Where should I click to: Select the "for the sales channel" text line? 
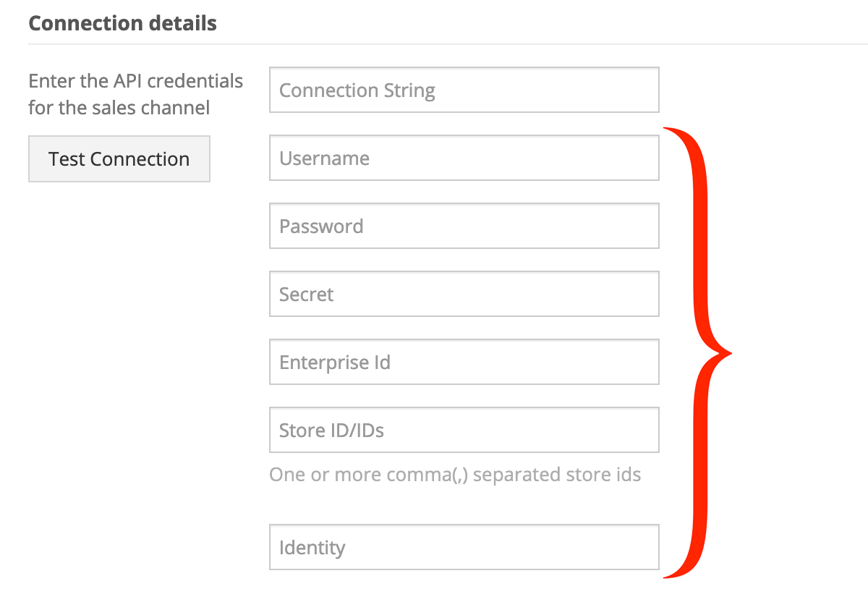click(x=119, y=108)
